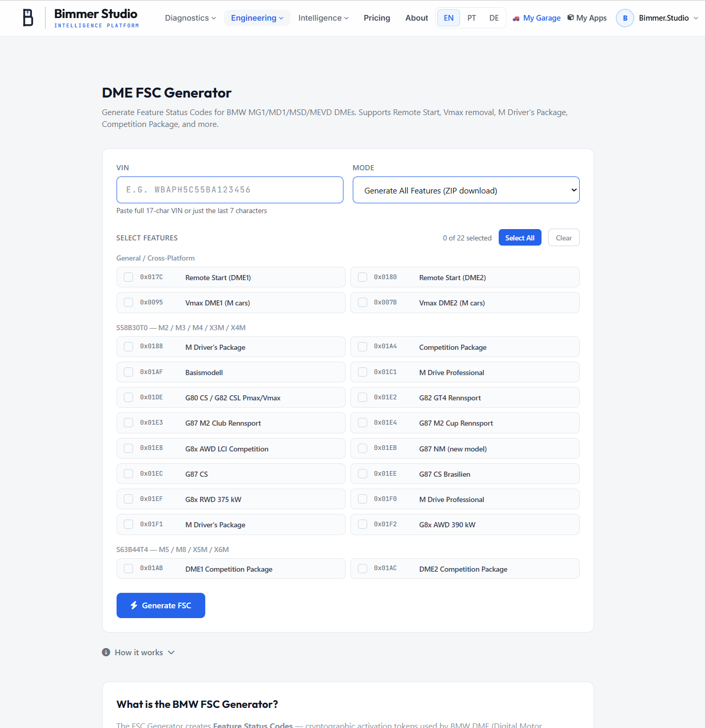The height and width of the screenshot is (728, 705).
Task: Click the info icon beside How it works
Action: tap(106, 652)
